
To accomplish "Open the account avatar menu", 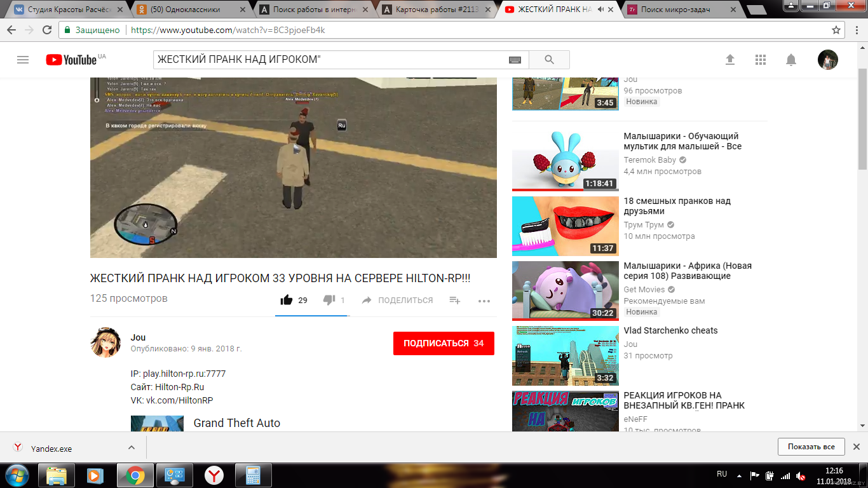I will click(x=827, y=60).
